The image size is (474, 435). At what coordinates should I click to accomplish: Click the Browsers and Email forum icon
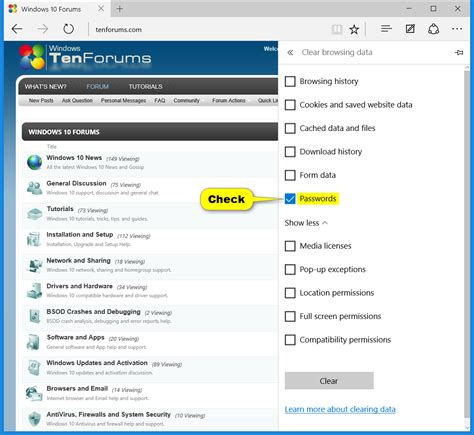34,393
